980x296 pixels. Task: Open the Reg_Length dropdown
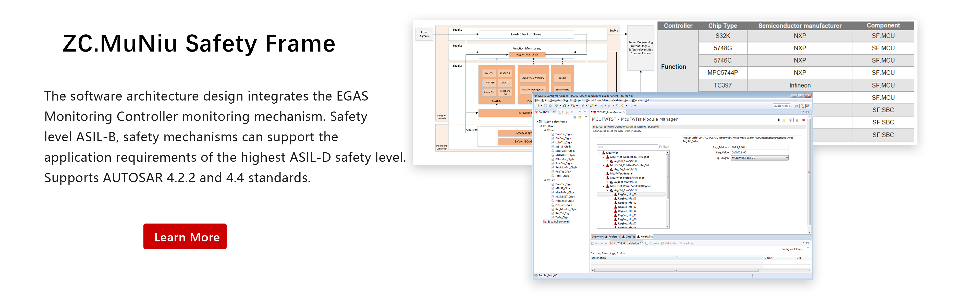click(759, 158)
